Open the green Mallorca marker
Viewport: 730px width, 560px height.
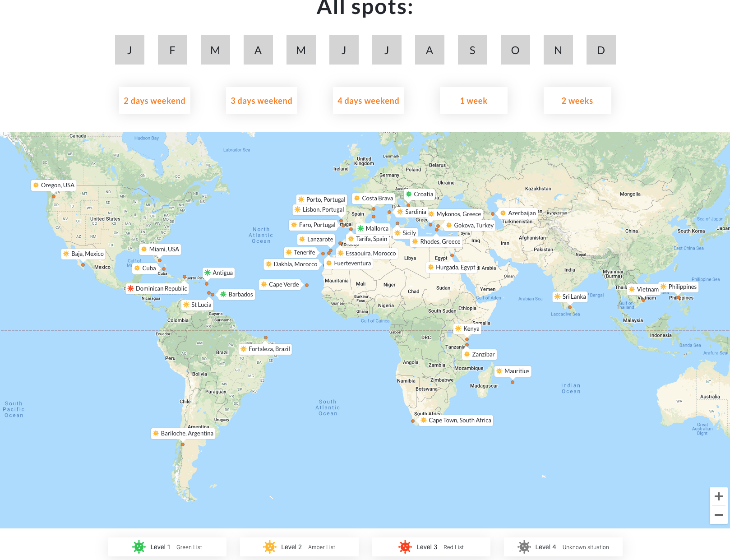(x=373, y=228)
